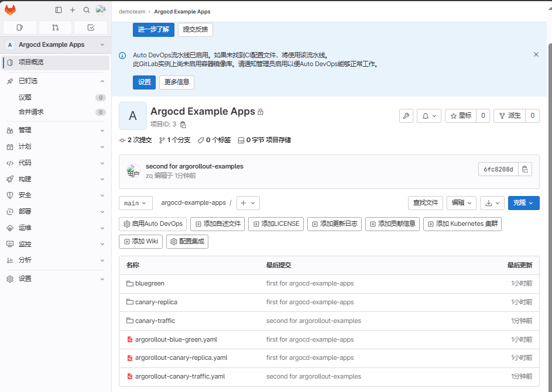
Task: Click the 更多信息 button
Action: (177, 82)
